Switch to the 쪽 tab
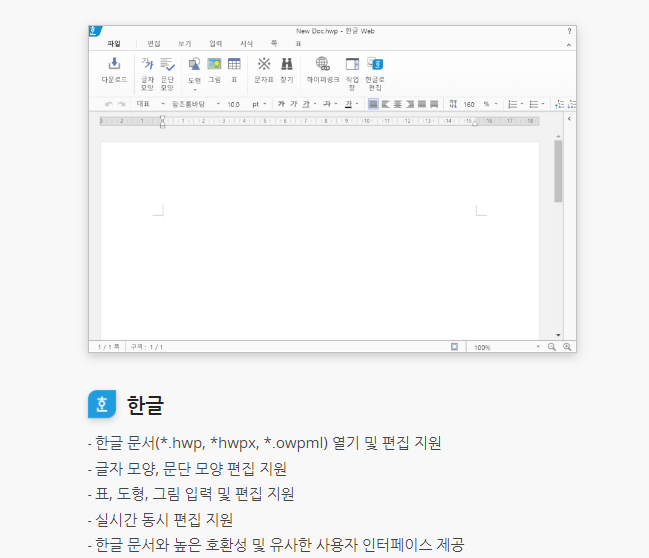This screenshot has height=558, width=649. [274, 43]
